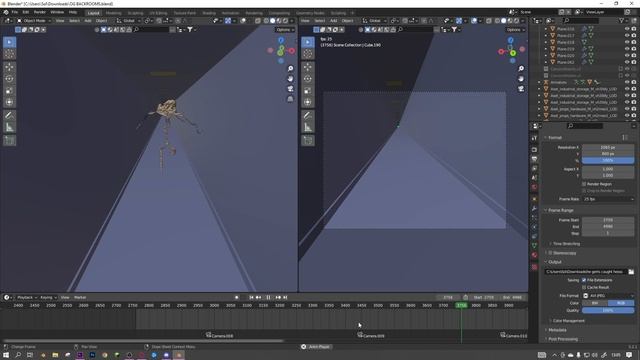
Task: Select the RGB color mode button
Action: click(621, 303)
